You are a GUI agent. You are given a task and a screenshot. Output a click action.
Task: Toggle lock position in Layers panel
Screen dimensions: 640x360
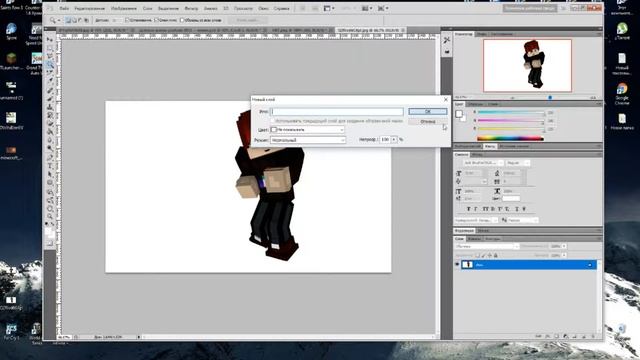tap(489, 255)
